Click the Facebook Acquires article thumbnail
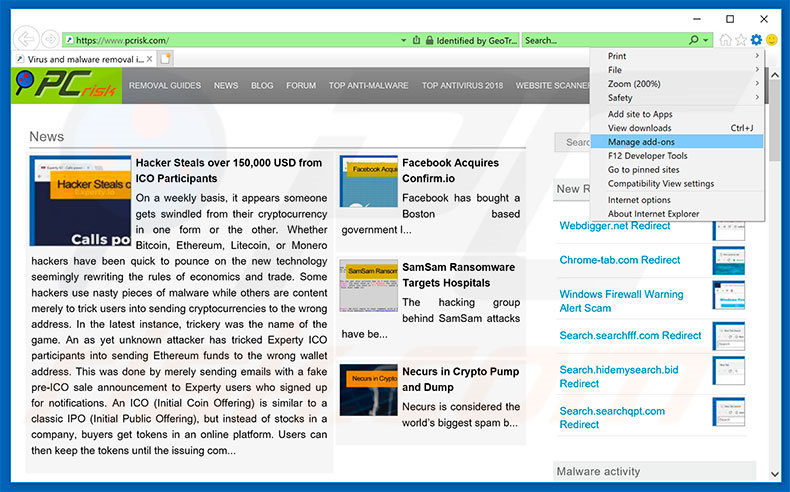The width and height of the screenshot is (790, 492). click(369, 181)
